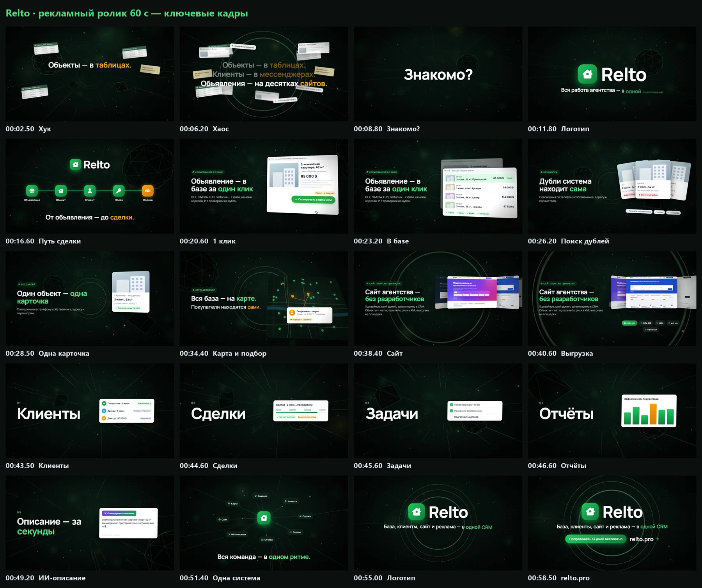Click the ИИ-описания node label
The width and height of the screenshot is (702, 588).
pos(237,534)
